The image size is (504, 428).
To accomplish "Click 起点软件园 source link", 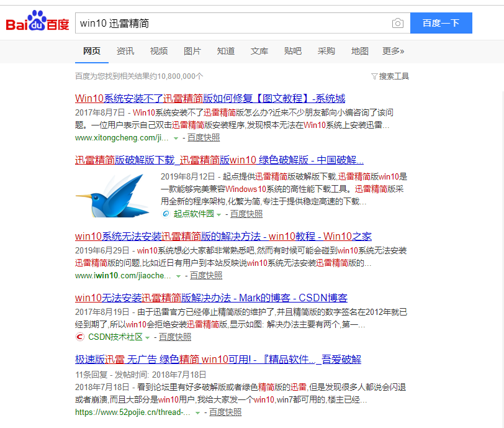I will [x=194, y=214].
